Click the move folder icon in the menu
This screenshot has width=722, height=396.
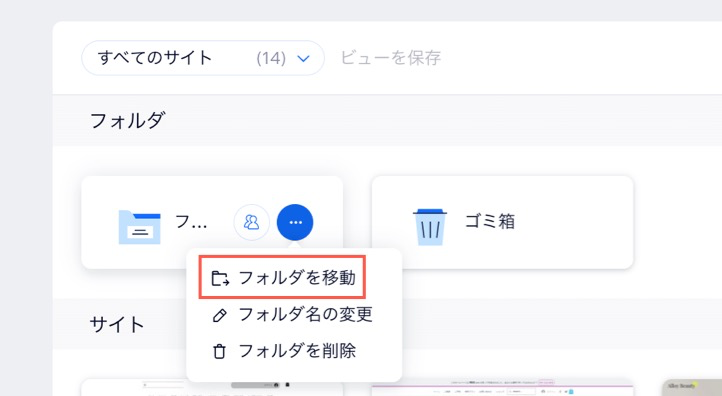(220, 279)
